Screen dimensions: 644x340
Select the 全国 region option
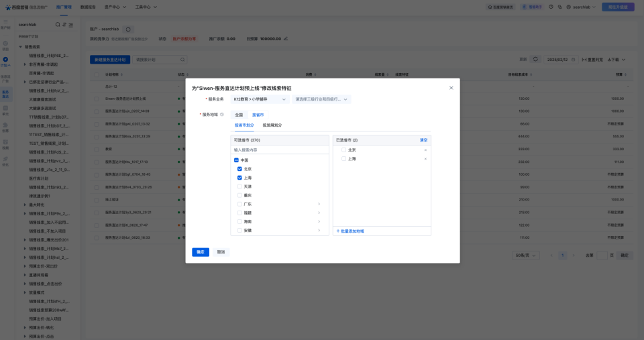(239, 115)
